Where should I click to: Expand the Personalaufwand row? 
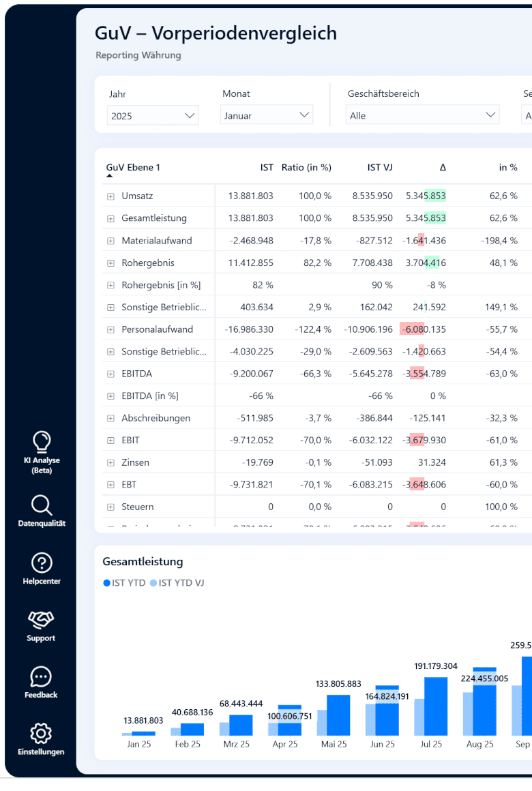pos(110,329)
